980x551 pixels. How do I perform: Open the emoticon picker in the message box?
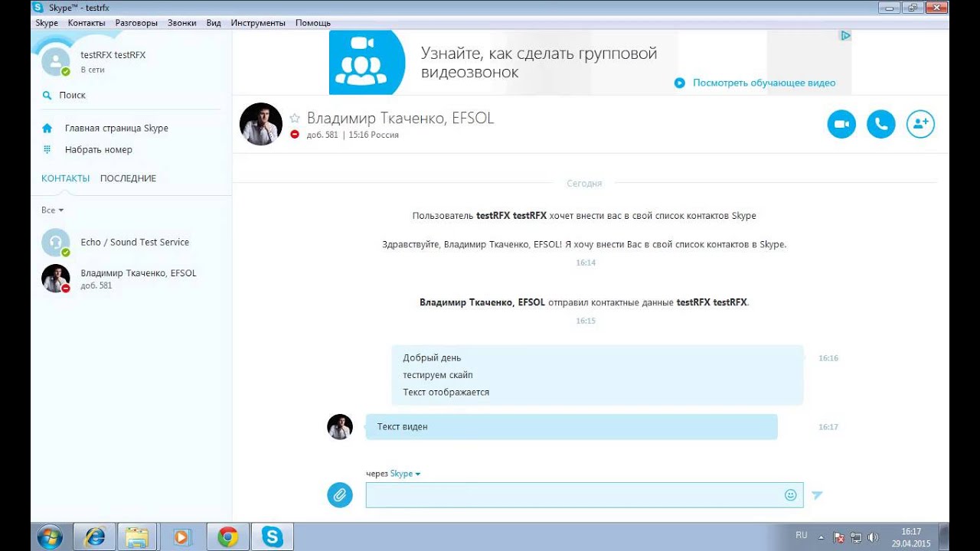tap(791, 495)
